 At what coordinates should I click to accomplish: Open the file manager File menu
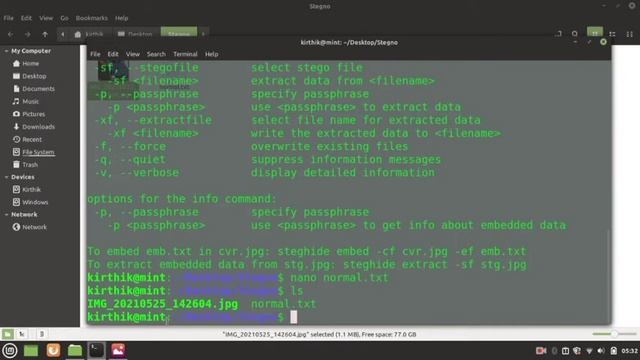click(8, 18)
